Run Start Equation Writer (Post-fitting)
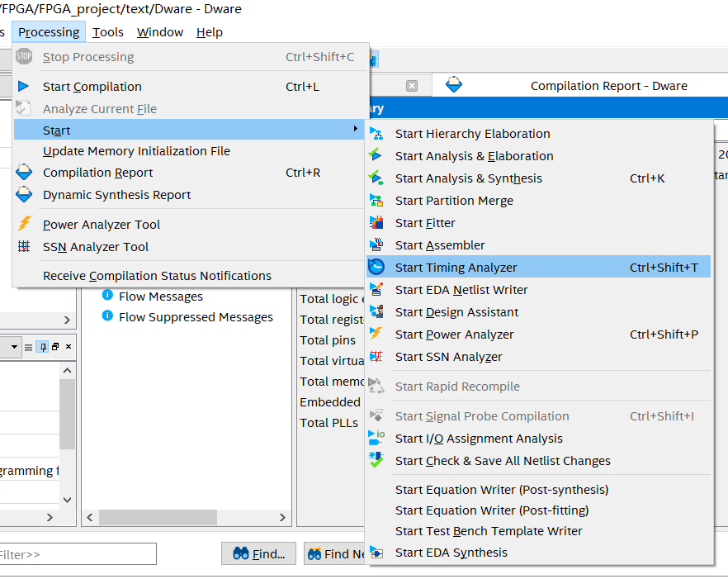The height and width of the screenshot is (579, 728). click(538, 510)
